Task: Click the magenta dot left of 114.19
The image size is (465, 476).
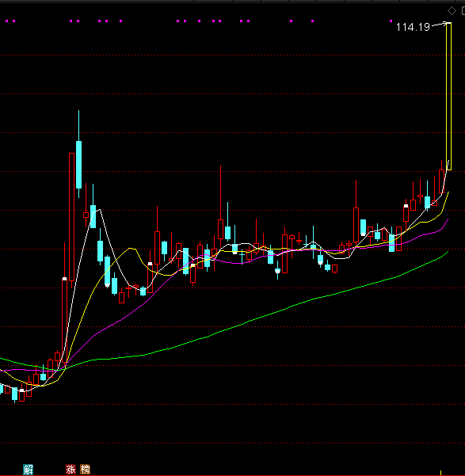Action: (391, 21)
